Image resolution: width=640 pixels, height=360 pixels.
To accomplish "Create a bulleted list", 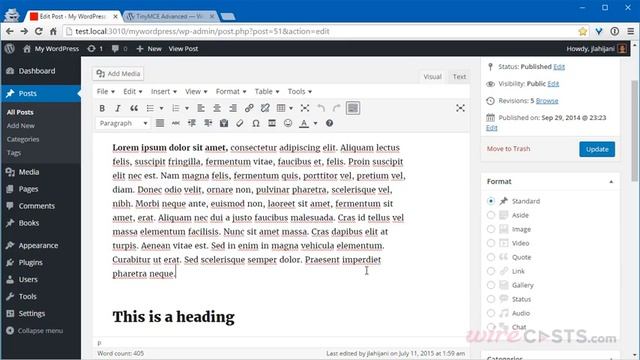I will 150,108.
